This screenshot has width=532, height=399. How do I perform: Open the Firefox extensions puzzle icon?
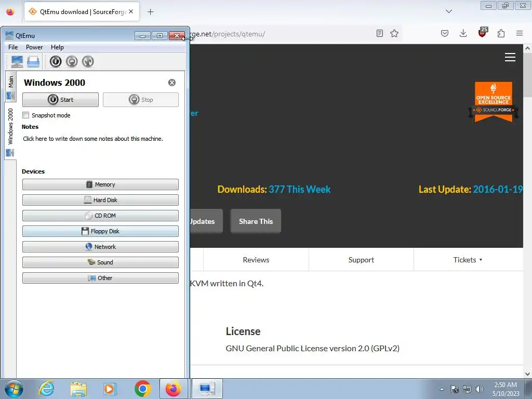point(501,33)
